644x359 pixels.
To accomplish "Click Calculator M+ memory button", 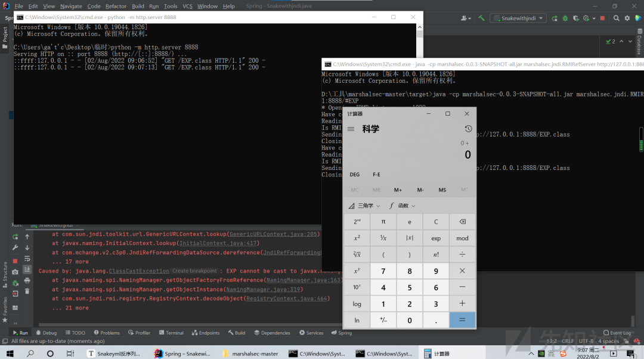I will [x=398, y=190].
